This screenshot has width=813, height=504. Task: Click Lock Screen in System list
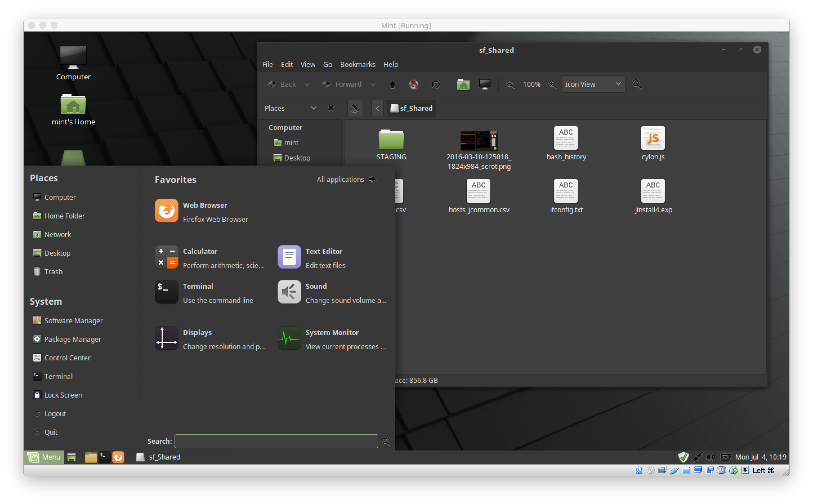click(x=57, y=395)
